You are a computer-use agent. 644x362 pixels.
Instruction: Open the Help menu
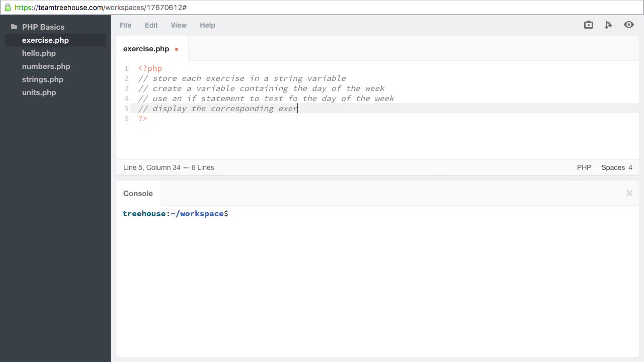(x=207, y=25)
